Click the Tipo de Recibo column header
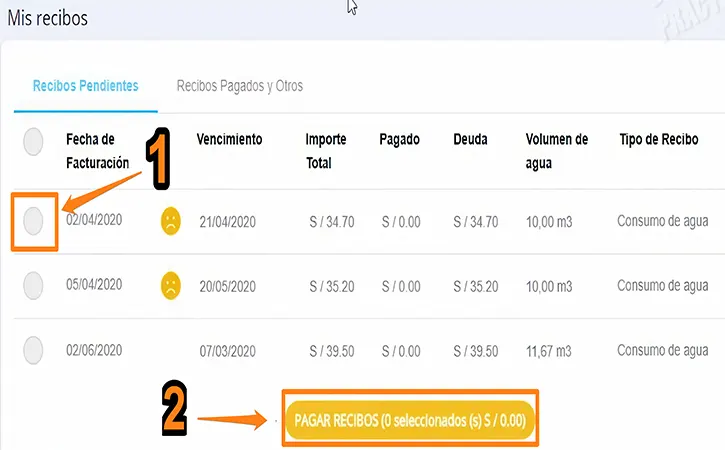725x450 pixels. point(659,139)
